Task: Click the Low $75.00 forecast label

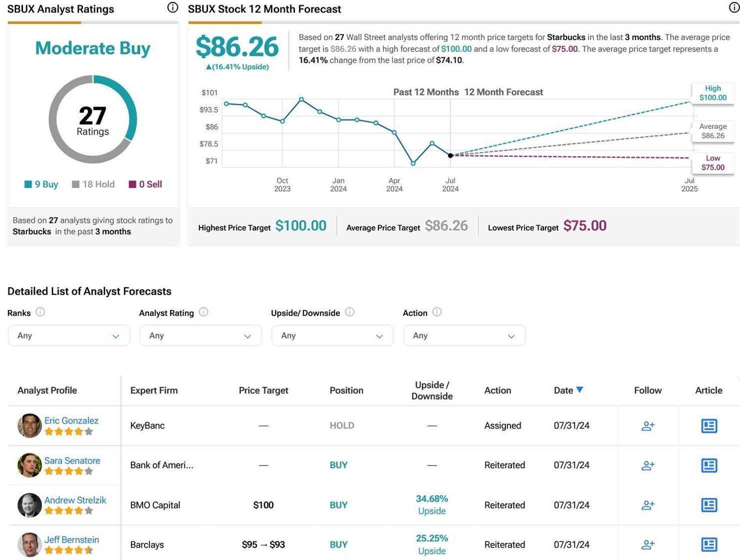Action: (x=713, y=163)
